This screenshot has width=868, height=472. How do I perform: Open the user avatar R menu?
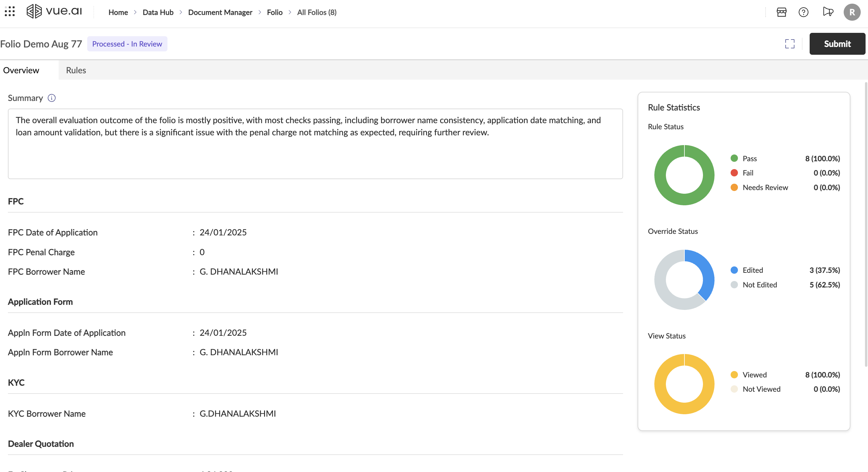852,12
